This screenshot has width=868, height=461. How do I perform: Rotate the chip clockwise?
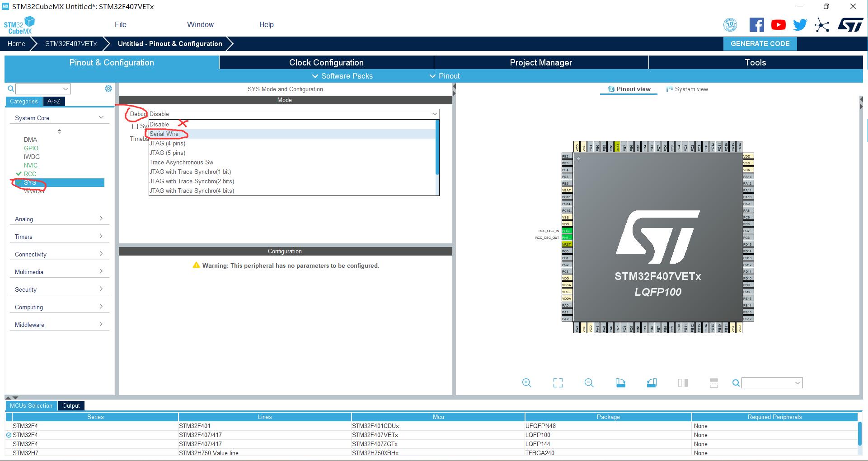pyautogui.click(x=620, y=383)
